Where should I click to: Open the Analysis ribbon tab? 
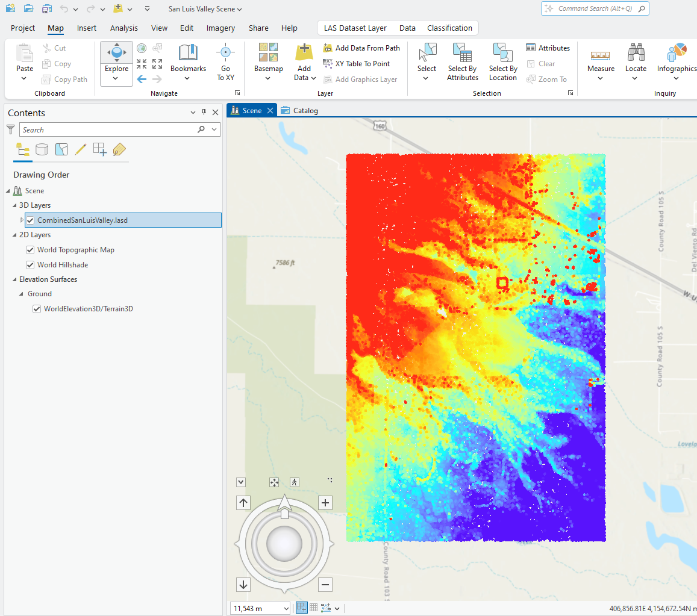point(123,28)
